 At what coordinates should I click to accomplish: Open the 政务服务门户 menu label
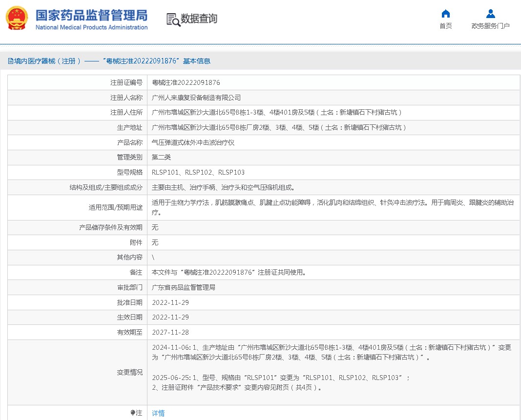490,26
